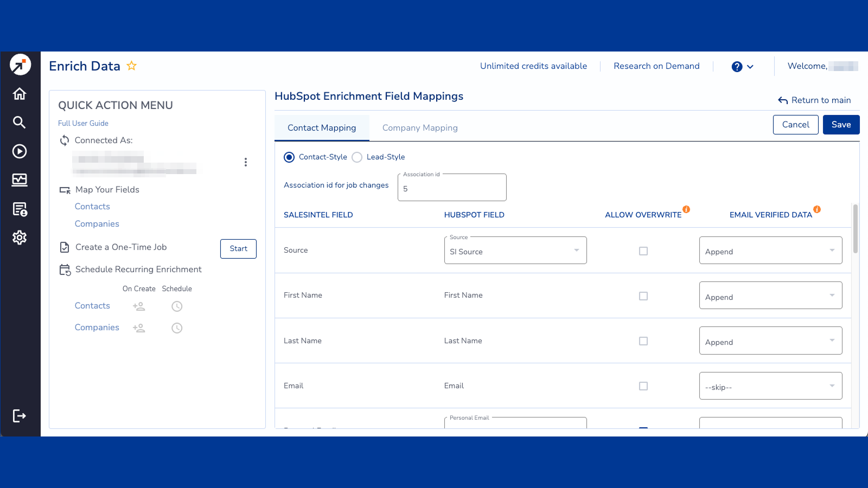This screenshot has width=868, height=488.
Task: Open the Full User Guide link
Action: pyautogui.click(x=83, y=124)
